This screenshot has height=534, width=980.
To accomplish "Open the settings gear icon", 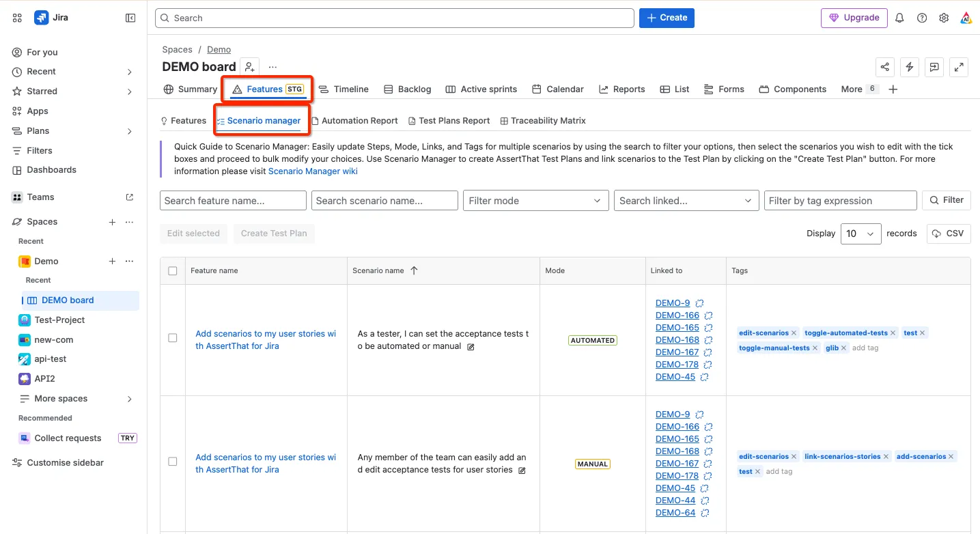I will click(x=944, y=18).
